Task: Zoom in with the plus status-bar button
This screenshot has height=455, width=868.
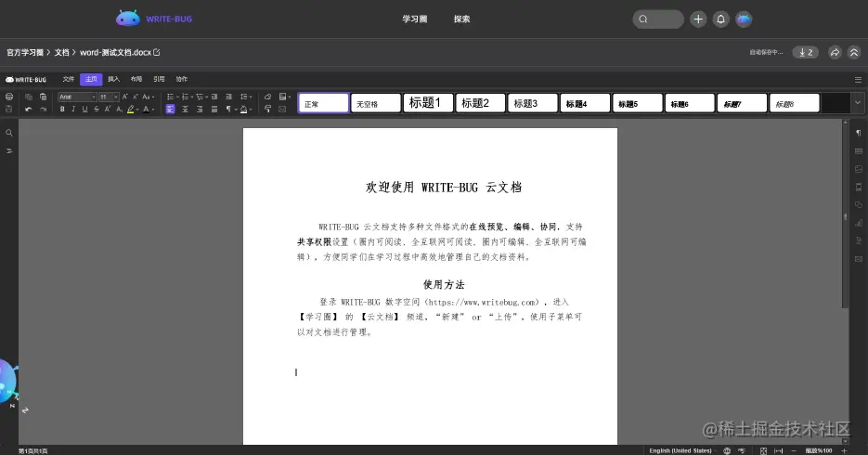Action: pyautogui.click(x=844, y=450)
